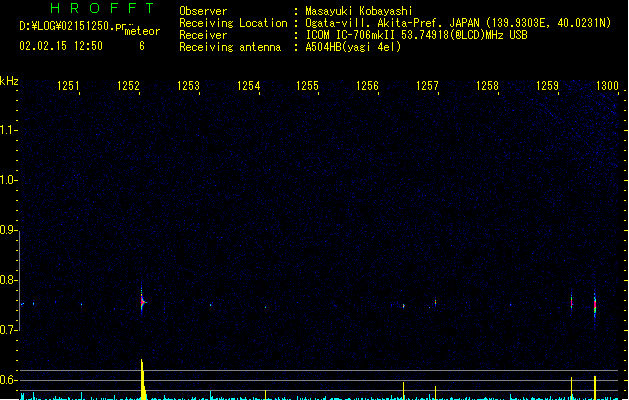Screen dimensions: 629x400
Task: Click the antenna A504HB(yagi 4el) text
Action: click(x=353, y=47)
